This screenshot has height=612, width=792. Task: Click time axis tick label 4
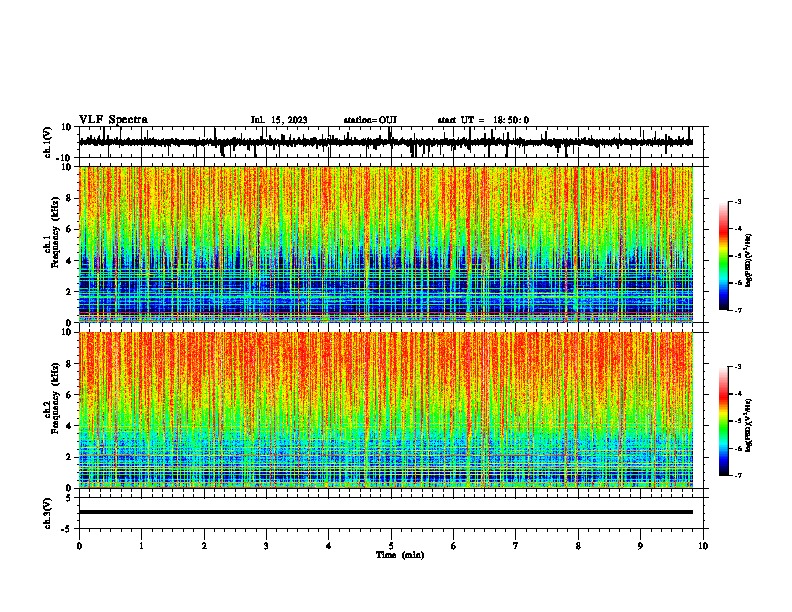pos(328,546)
